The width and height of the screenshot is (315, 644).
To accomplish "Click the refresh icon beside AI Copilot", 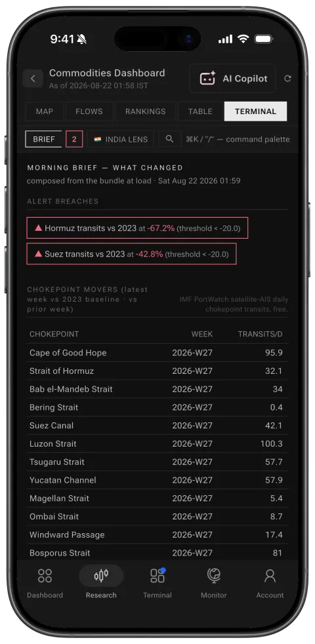I will pyautogui.click(x=287, y=79).
